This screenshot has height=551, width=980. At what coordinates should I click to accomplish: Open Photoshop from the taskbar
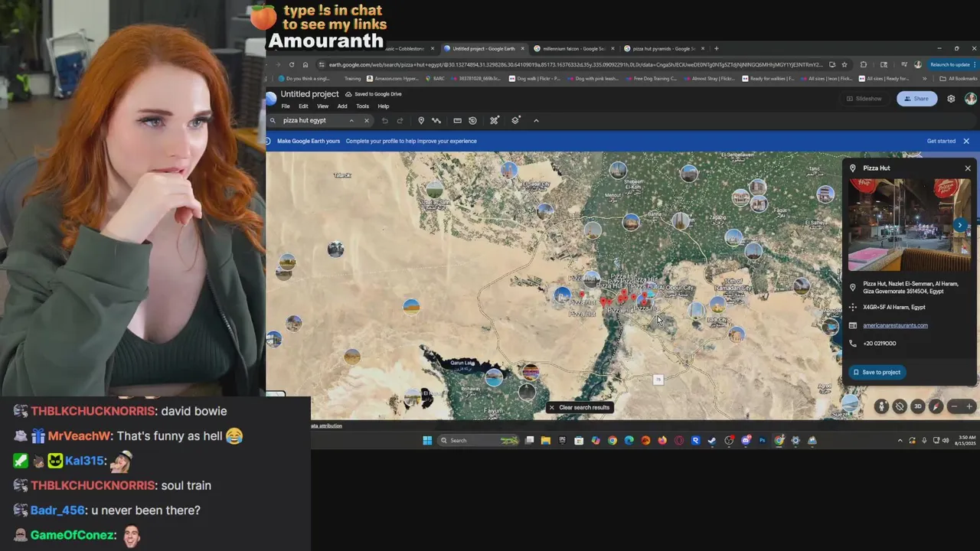(x=762, y=440)
